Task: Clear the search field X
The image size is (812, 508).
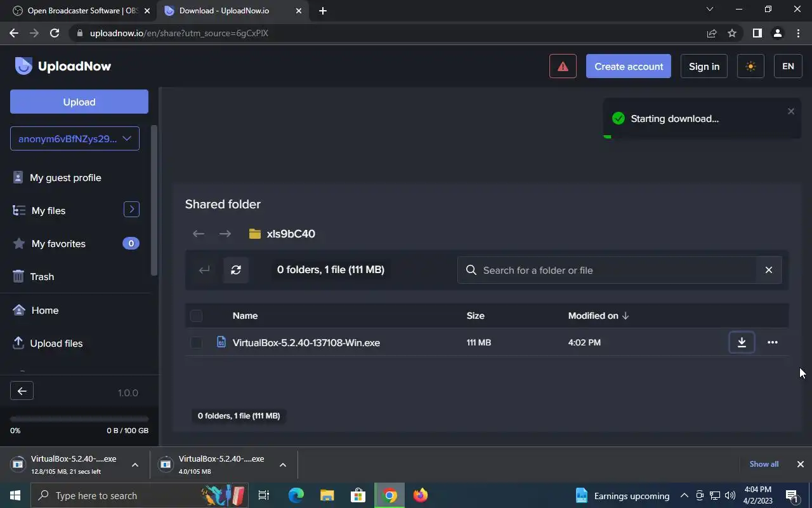Action: (769, 270)
